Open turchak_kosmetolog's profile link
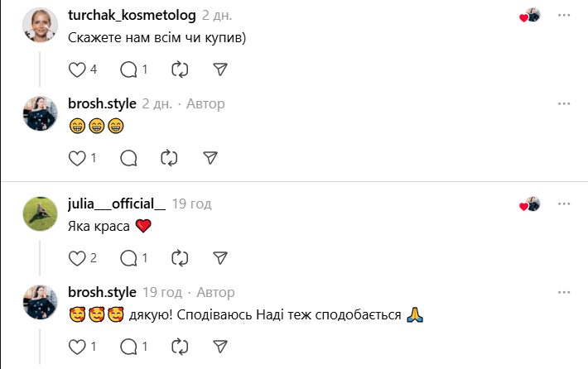Viewport: 588px width, 369px height. click(132, 16)
